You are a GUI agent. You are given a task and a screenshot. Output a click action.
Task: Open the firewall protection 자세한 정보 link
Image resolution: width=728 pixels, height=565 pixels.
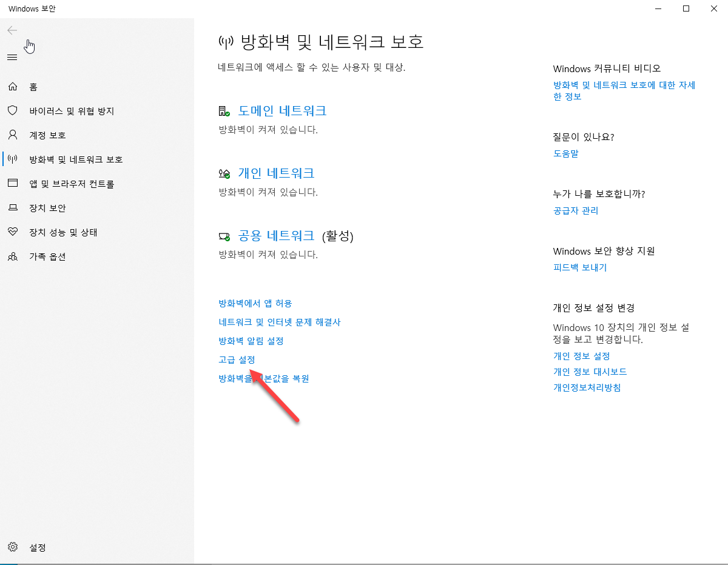click(x=624, y=91)
